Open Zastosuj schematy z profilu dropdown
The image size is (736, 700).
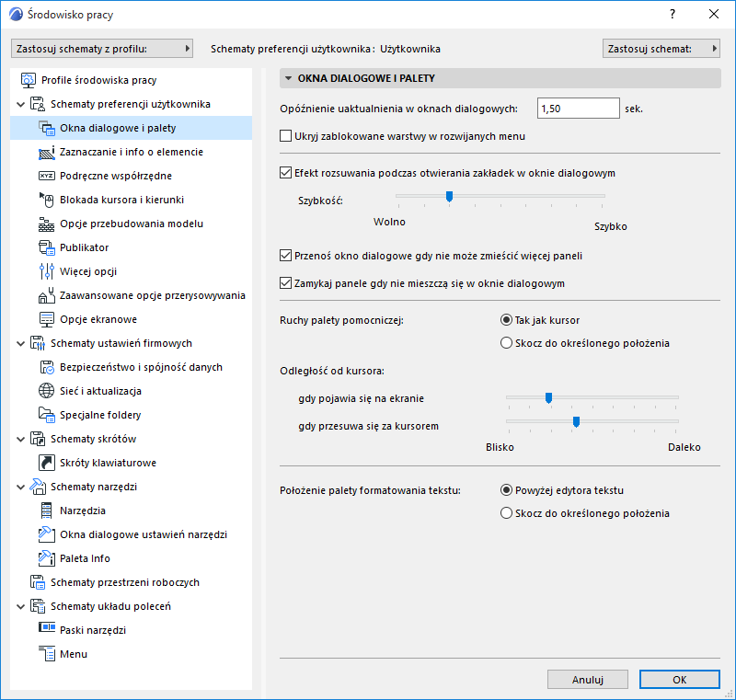click(102, 49)
